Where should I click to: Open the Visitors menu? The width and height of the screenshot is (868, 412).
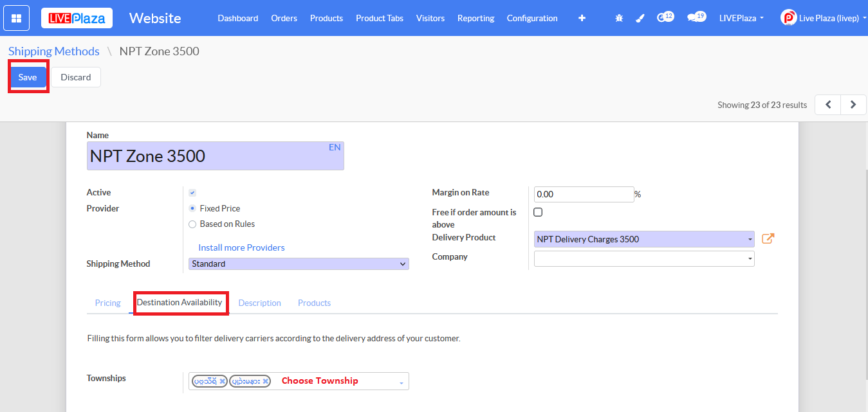tap(430, 18)
